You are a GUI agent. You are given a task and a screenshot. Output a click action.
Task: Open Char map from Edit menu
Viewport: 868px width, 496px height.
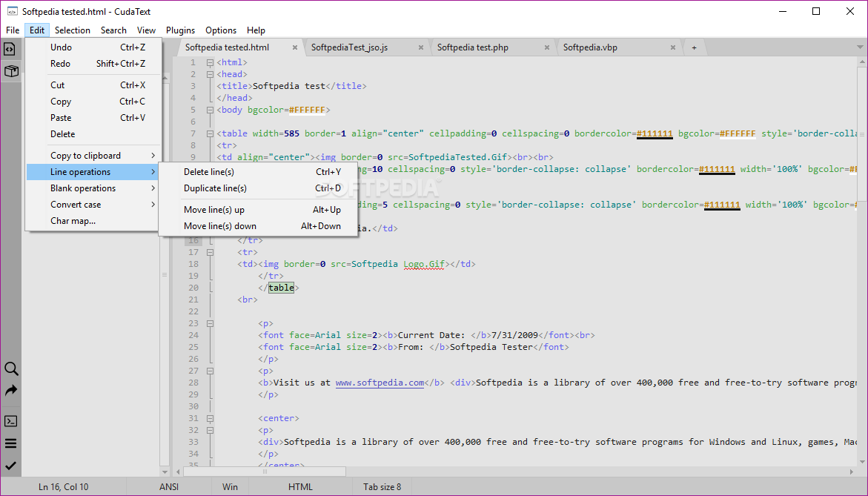(93, 221)
